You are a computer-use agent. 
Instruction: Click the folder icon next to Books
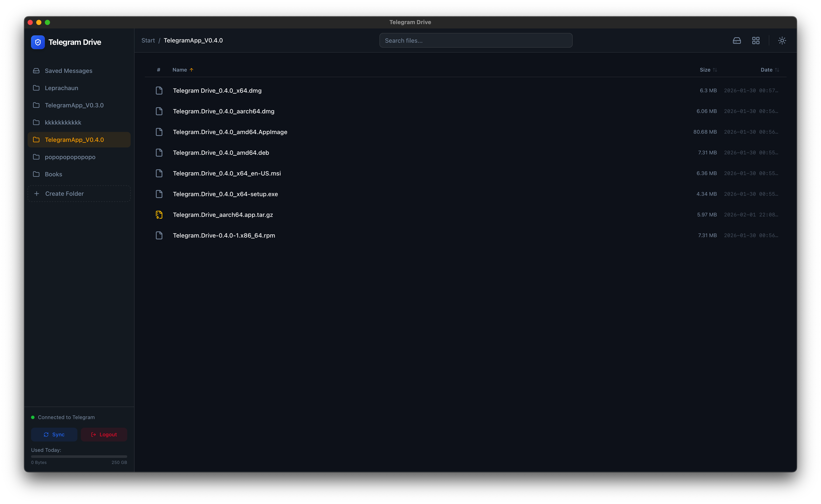pos(36,174)
